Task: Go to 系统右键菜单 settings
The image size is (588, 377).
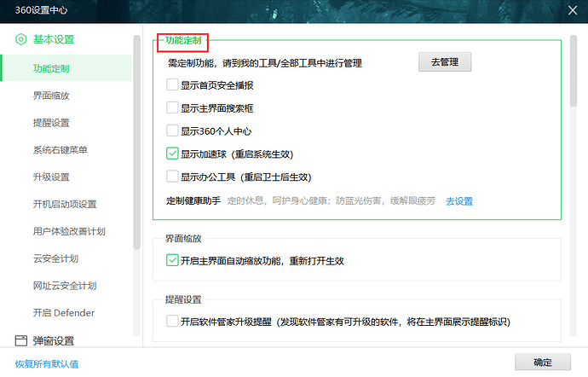Action: pos(60,150)
